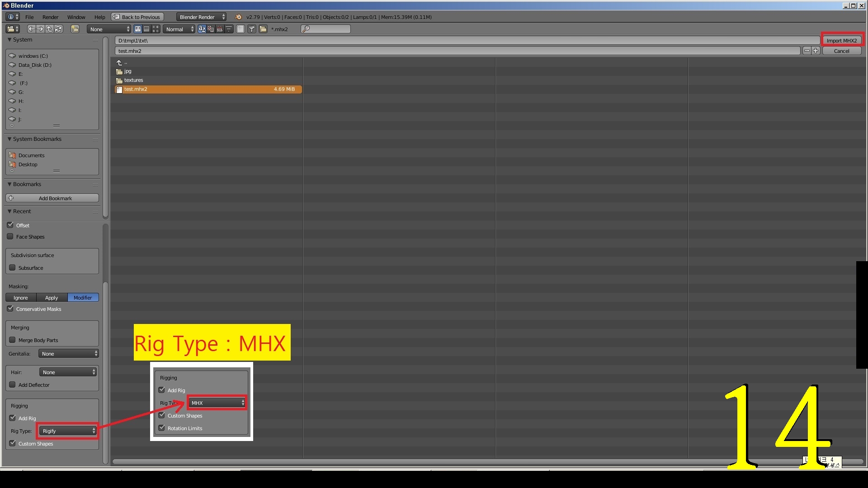868x488 pixels.
Task: Enable the Face Shapes checkbox
Action: click(x=10, y=236)
